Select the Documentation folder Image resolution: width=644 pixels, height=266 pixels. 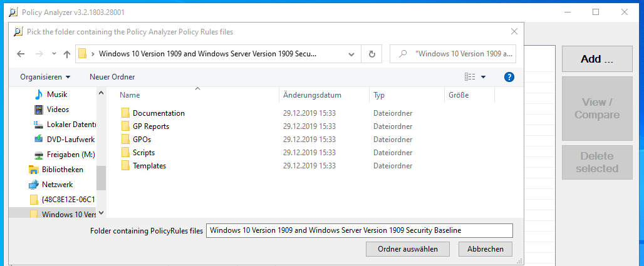[158, 113]
